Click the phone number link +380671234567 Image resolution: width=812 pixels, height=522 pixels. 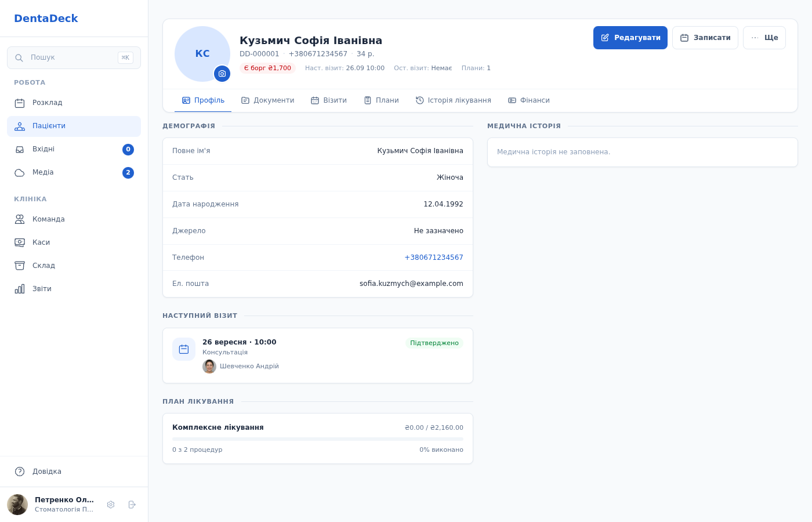coord(434,258)
